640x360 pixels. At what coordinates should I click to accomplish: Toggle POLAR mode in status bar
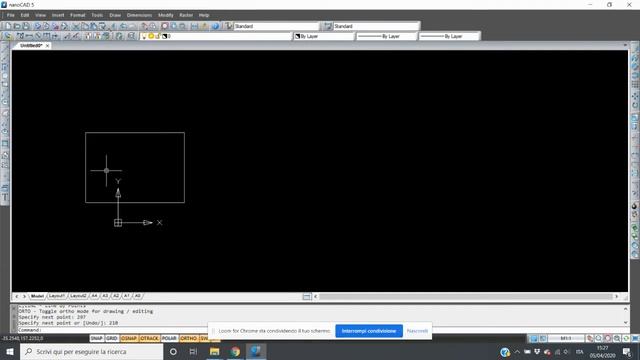click(x=169, y=338)
